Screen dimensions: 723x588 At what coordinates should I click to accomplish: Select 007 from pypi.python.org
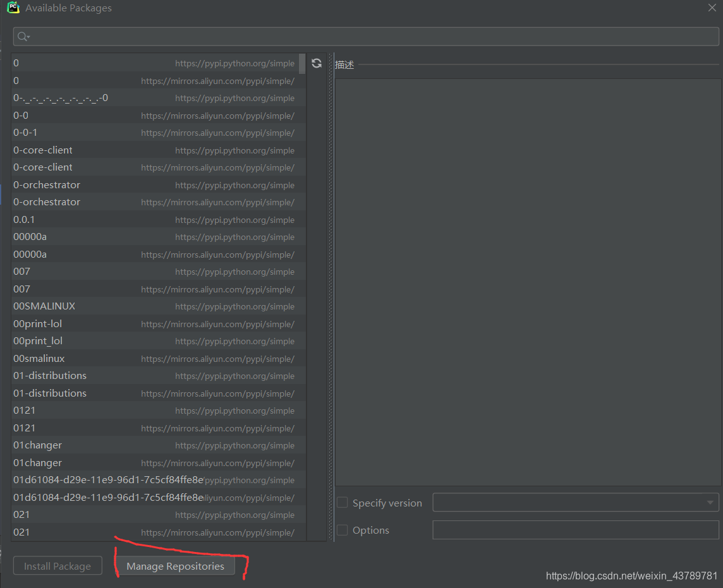point(159,272)
